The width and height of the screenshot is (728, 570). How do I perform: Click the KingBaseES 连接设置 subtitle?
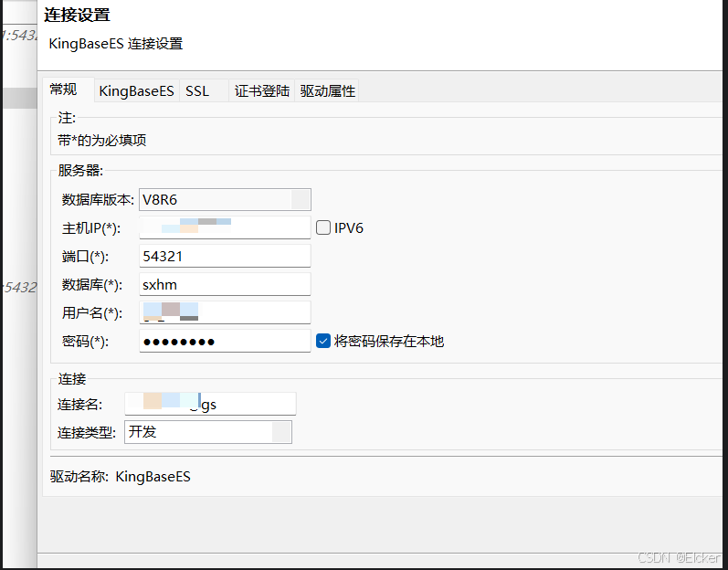[x=116, y=44]
